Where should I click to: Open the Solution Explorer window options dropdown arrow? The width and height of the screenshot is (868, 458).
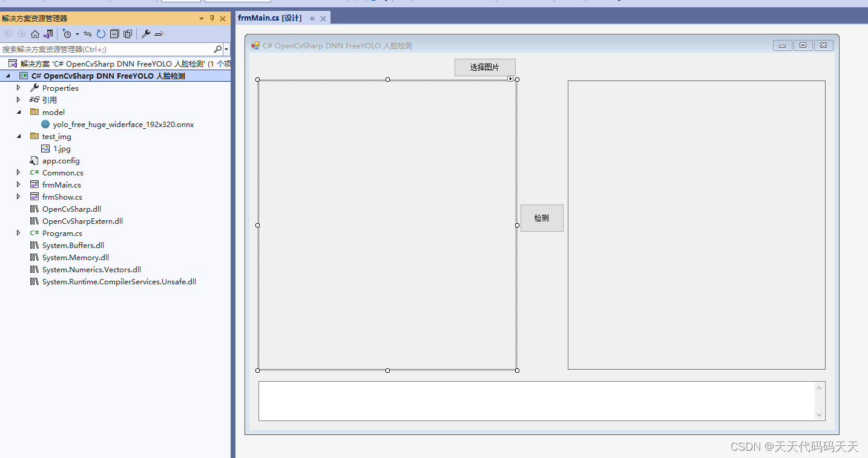[x=201, y=18]
